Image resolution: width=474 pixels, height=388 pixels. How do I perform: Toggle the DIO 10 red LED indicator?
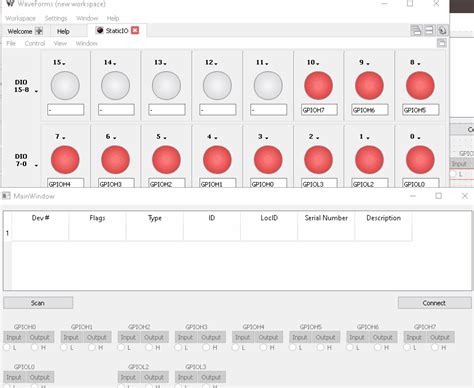tap(318, 85)
